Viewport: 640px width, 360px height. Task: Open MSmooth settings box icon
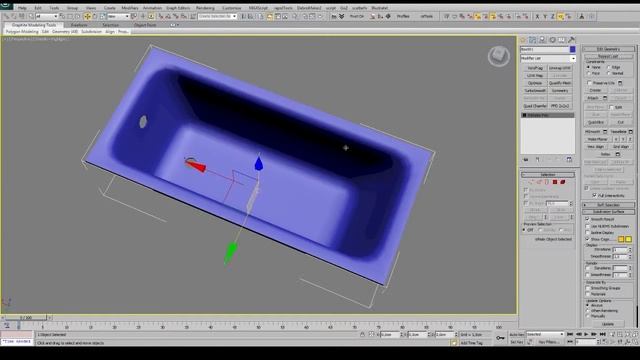tap(605, 131)
